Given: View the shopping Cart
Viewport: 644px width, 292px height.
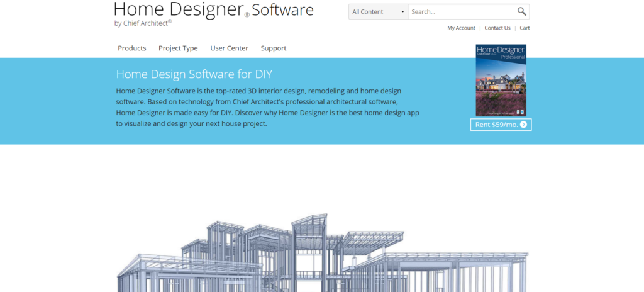Looking at the screenshot, I should (x=525, y=28).
